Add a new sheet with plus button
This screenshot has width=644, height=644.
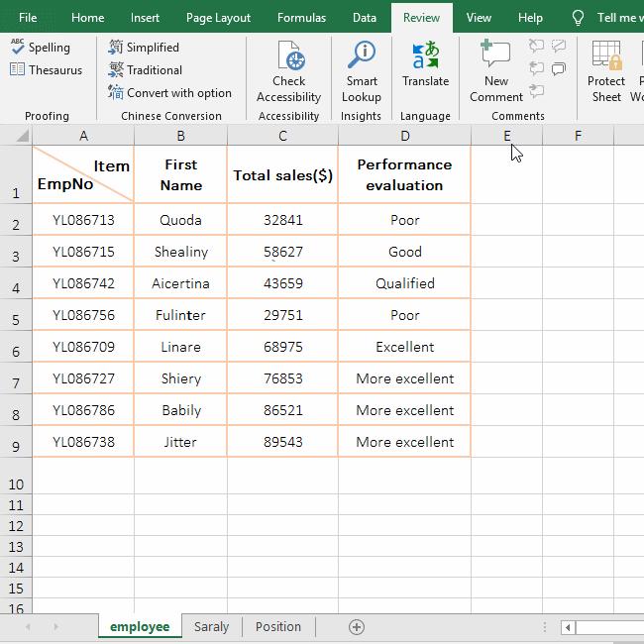[x=357, y=626]
